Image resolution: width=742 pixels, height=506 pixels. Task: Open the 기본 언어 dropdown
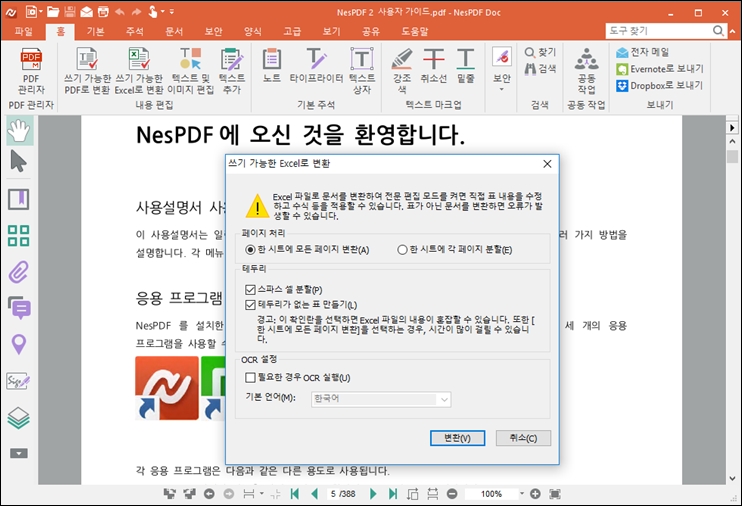pos(381,399)
